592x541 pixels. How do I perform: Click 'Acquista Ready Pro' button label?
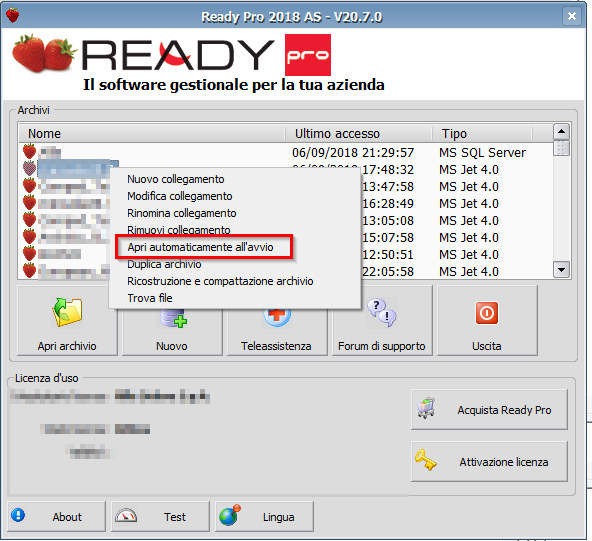pos(504,410)
